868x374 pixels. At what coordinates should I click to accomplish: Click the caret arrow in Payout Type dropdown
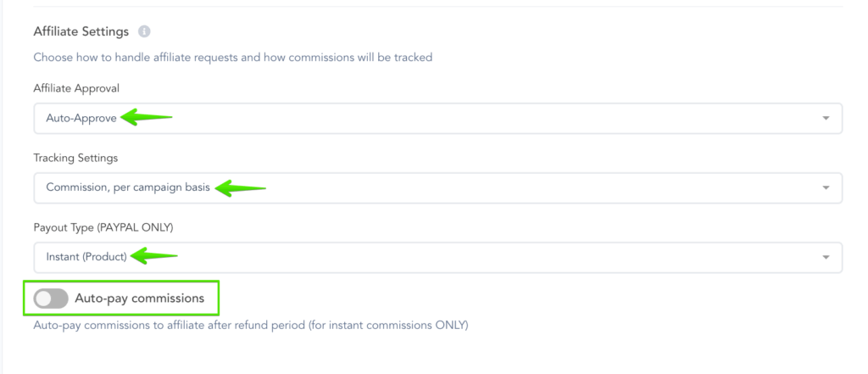coord(826,258)
